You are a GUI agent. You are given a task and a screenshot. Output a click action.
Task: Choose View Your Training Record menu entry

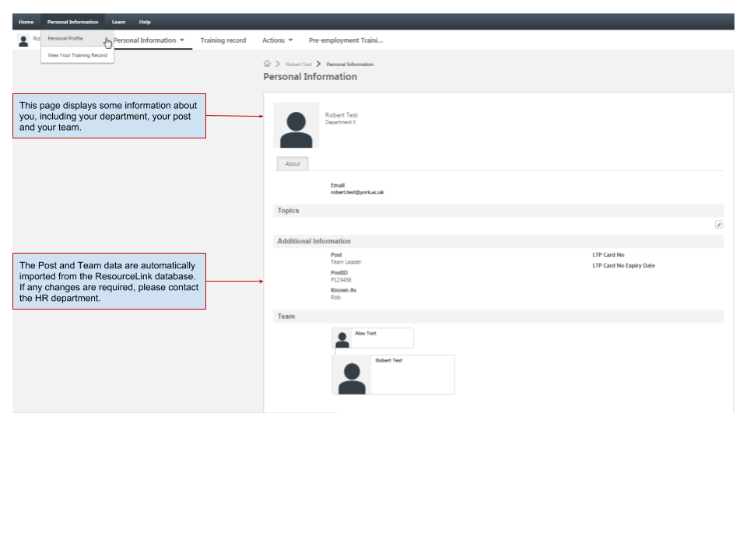[x=77, y=55]
